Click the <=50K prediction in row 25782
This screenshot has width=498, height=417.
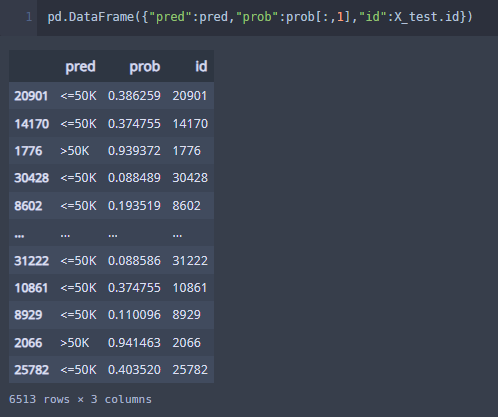(78, 370)
